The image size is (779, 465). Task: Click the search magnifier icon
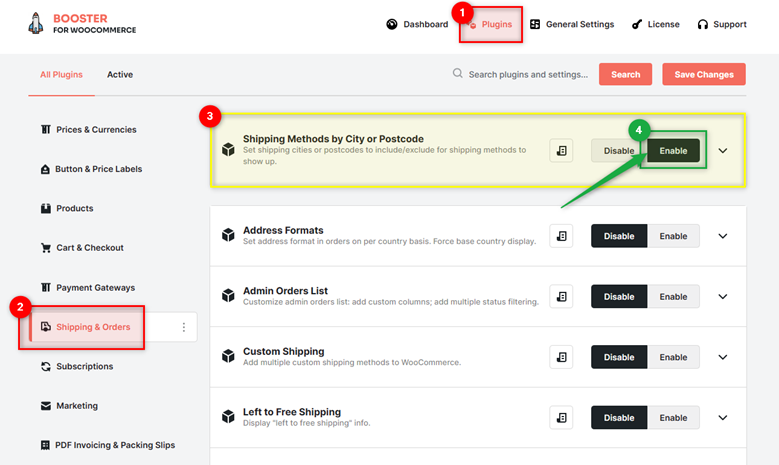pos(457,74)
